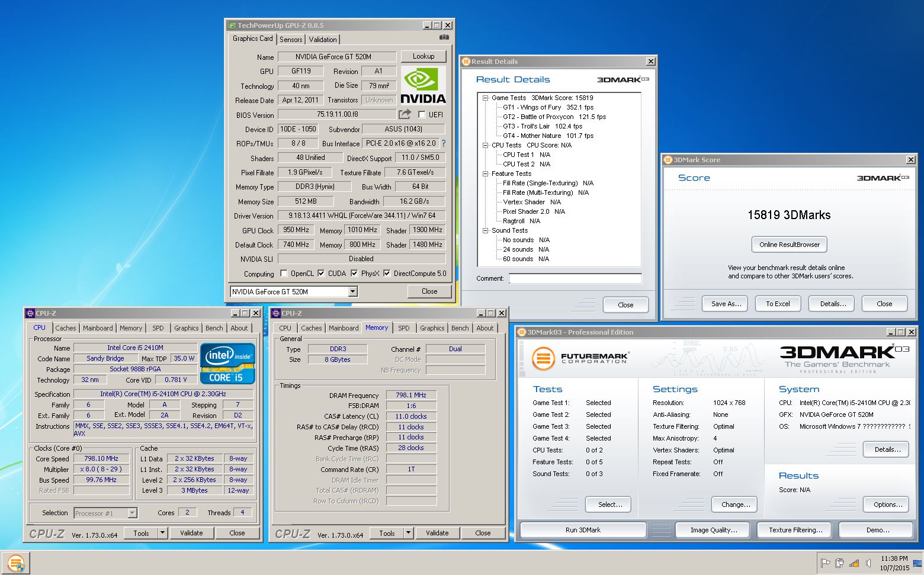Select the GT1 - Wings of Fury row
Image resolution: width=924 pixels, height=575 pixels.
[x=548, y=107]
